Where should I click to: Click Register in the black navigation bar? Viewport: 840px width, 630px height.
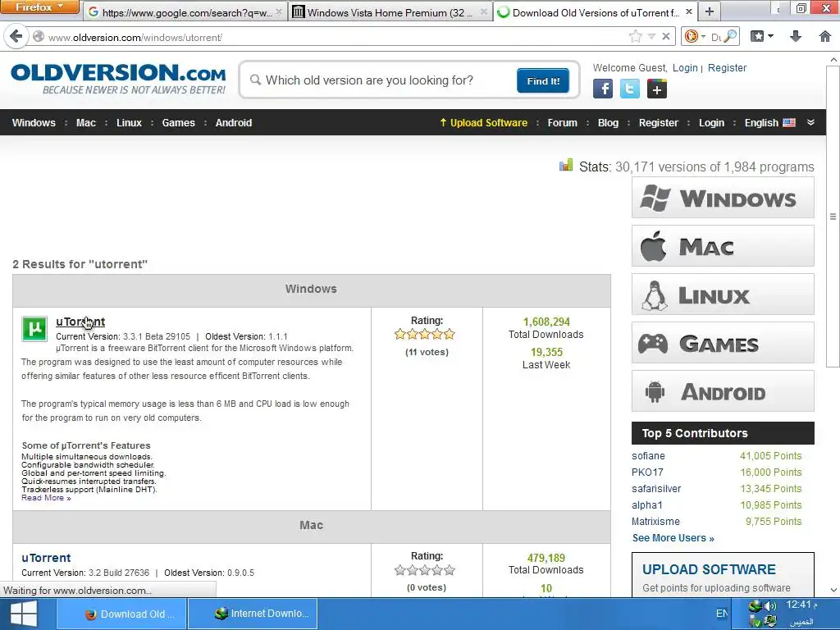659,123
